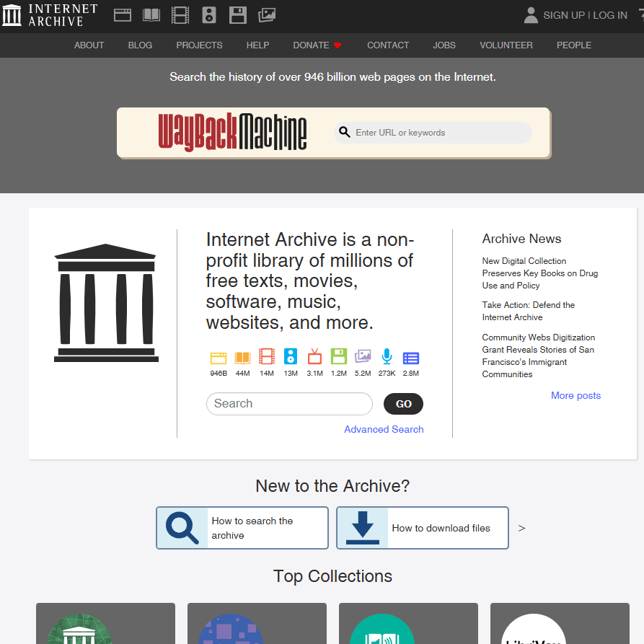Click the user avatar icon
Screen dimensions: 644x644
531,15
